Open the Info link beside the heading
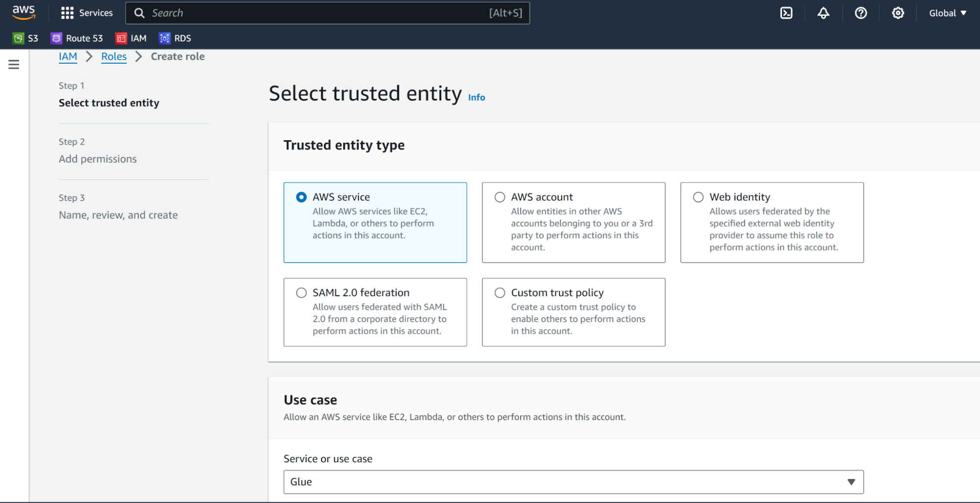 point(477,97)
